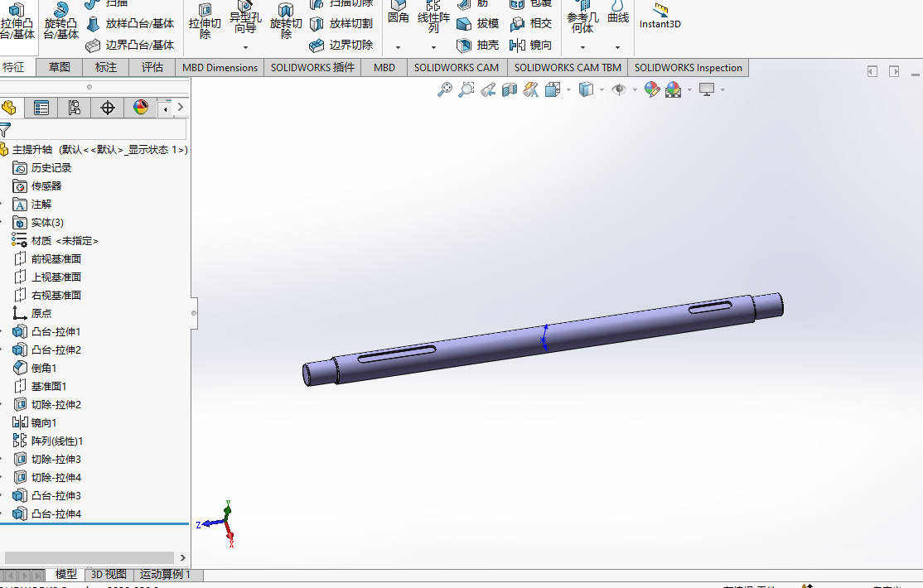Open the 3D 视图 bottom tab
923x588 pixels.
point(109,575)
